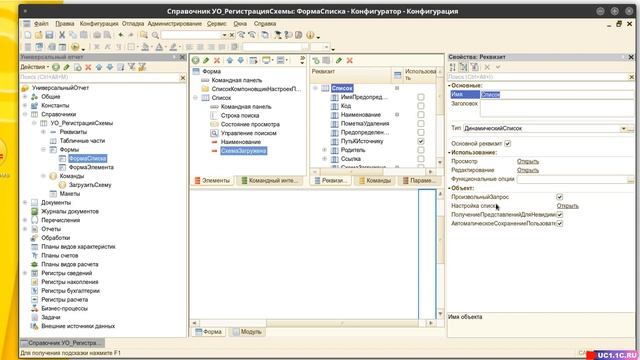Toggle the АвтоматическоеСохранениеПользовате… checkbox

(560, 224)
